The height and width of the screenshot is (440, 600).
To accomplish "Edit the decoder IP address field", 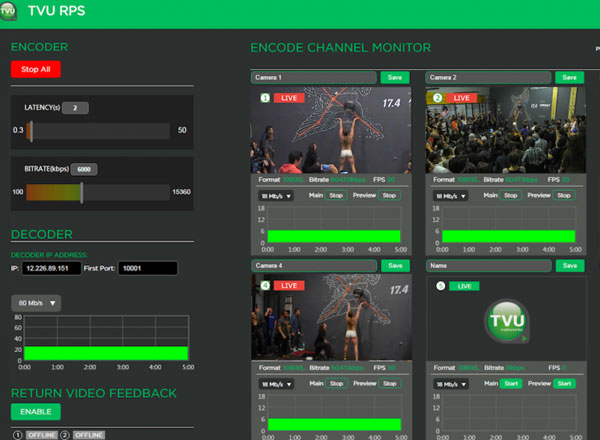I will click(x=51, y=268).
